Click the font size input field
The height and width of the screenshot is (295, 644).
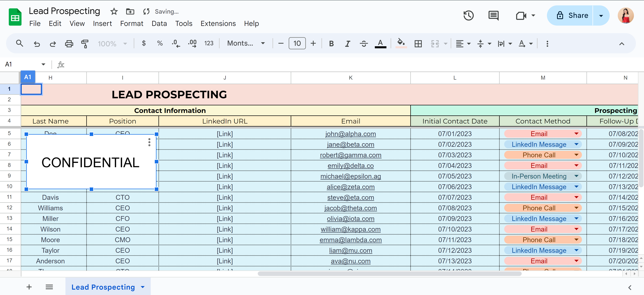point(297,43)
